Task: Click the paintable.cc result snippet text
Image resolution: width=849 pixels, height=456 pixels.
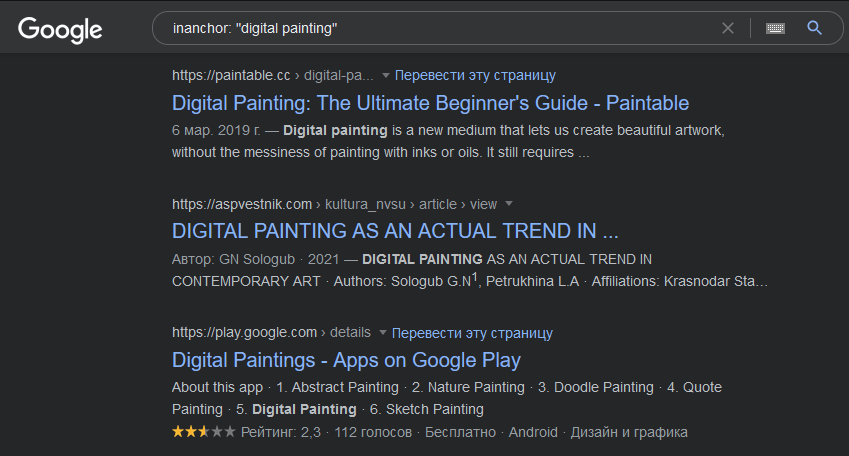Action: [x=447, y=142]
